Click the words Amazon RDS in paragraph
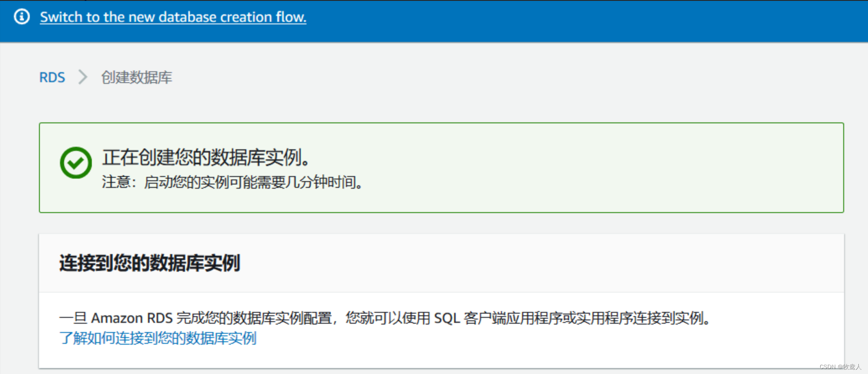Screen dimensions: 868x374 [x=132, y=318]
